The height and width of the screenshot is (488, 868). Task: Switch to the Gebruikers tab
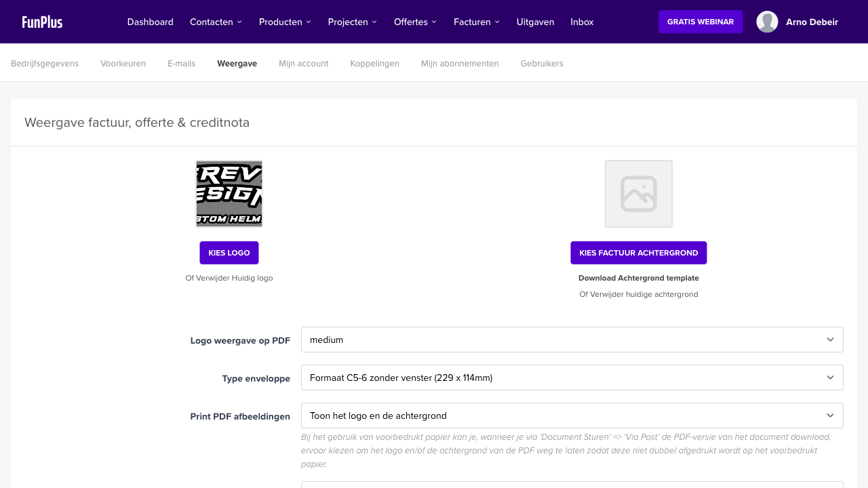pos(542,63)
